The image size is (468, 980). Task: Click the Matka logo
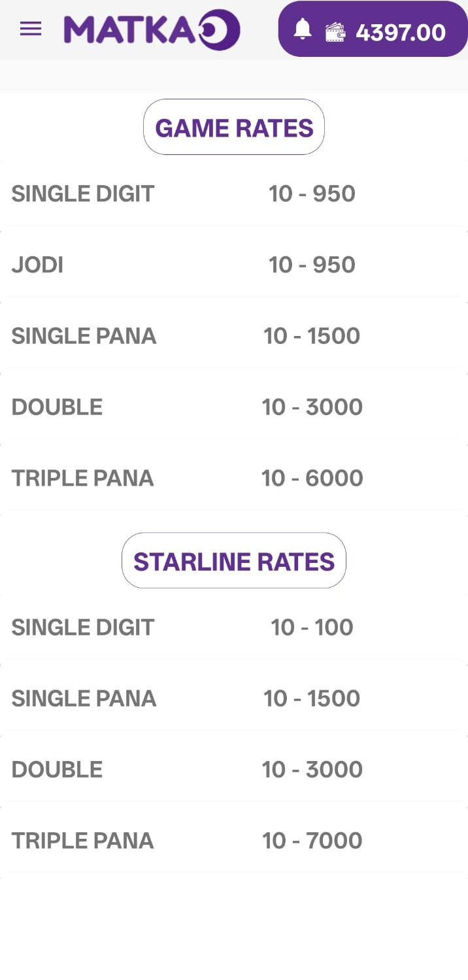tap(152, 30)
